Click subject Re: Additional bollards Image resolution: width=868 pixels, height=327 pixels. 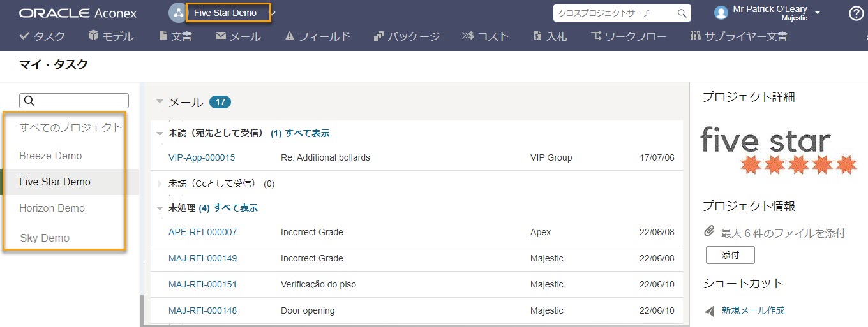point(325,157)
